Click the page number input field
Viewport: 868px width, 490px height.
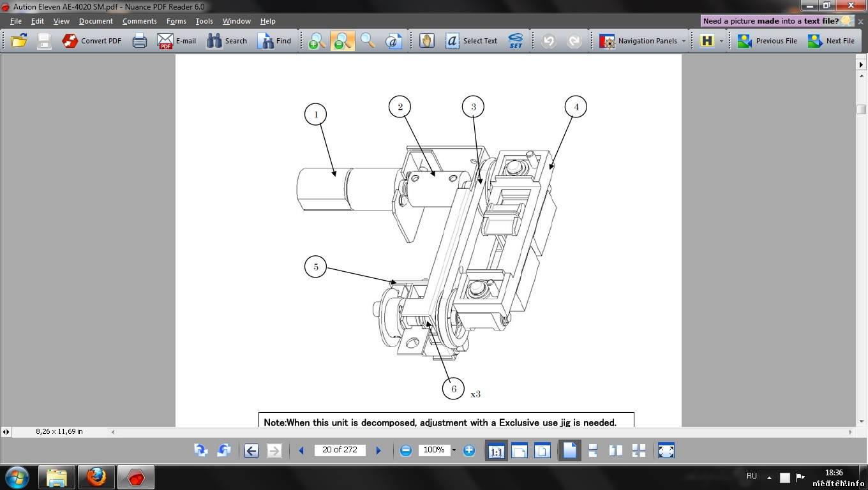tap(340, 450)
